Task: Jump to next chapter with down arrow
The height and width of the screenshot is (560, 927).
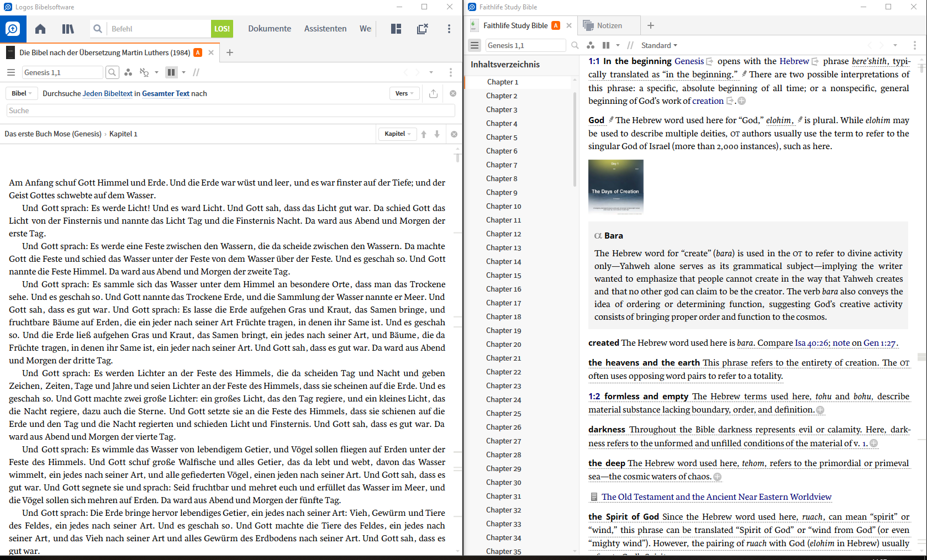Action: pos(437,134)
